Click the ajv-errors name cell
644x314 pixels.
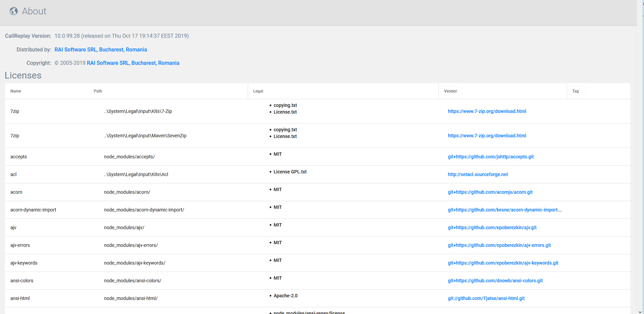click(20, 245)
